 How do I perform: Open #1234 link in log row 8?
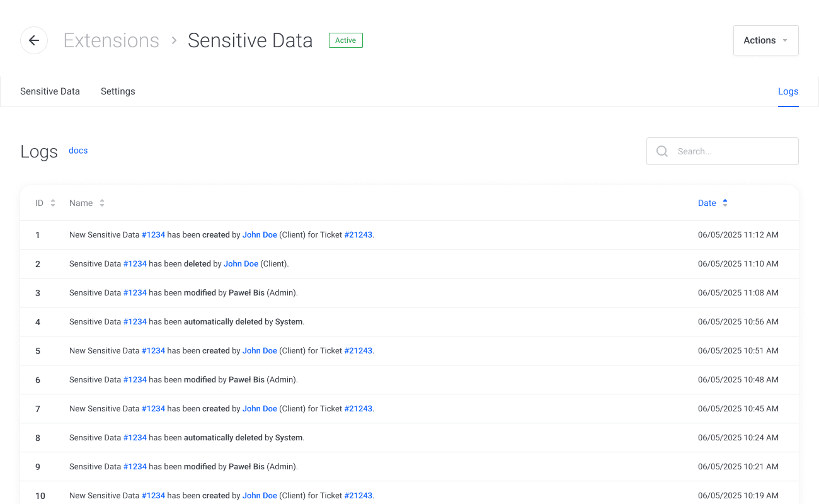click(x=135, y=438)
